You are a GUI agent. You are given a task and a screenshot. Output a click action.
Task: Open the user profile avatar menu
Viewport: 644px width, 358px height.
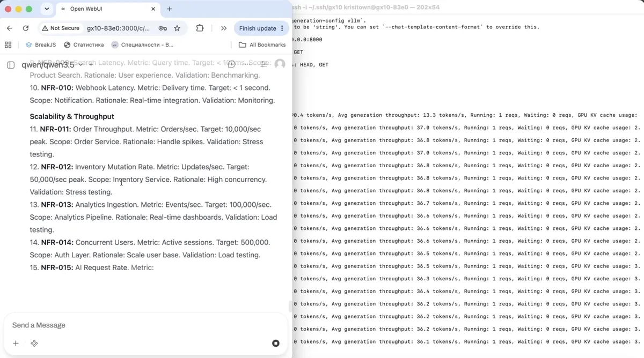(280, 64)
